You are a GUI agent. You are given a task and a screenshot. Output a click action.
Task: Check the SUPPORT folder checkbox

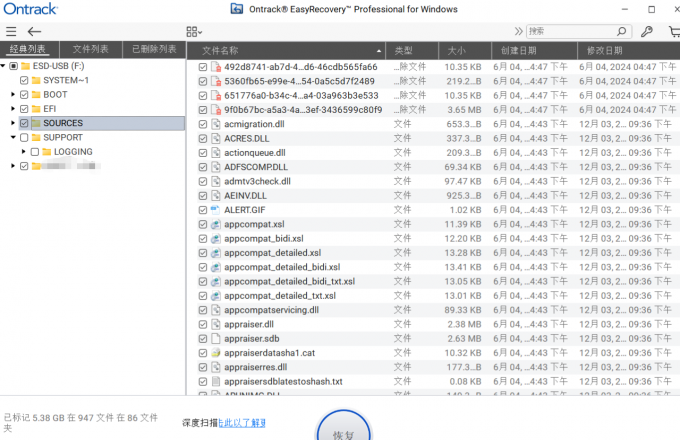point(24,137)
